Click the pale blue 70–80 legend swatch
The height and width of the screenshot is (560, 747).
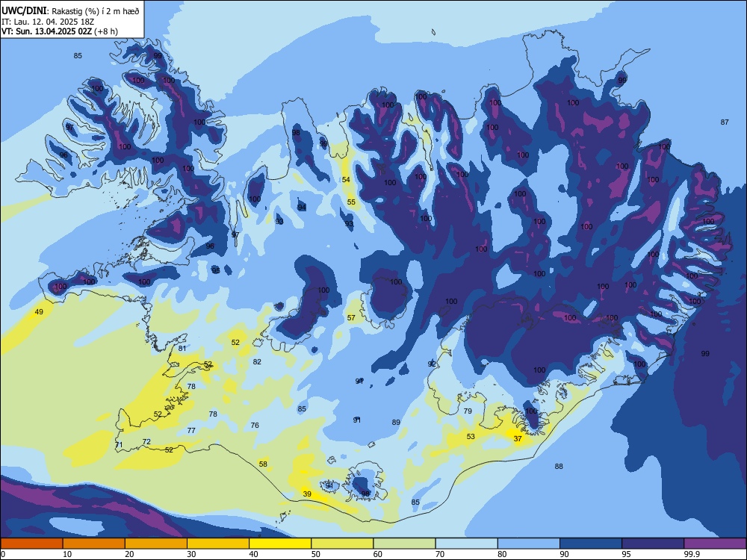coord(467,544)
